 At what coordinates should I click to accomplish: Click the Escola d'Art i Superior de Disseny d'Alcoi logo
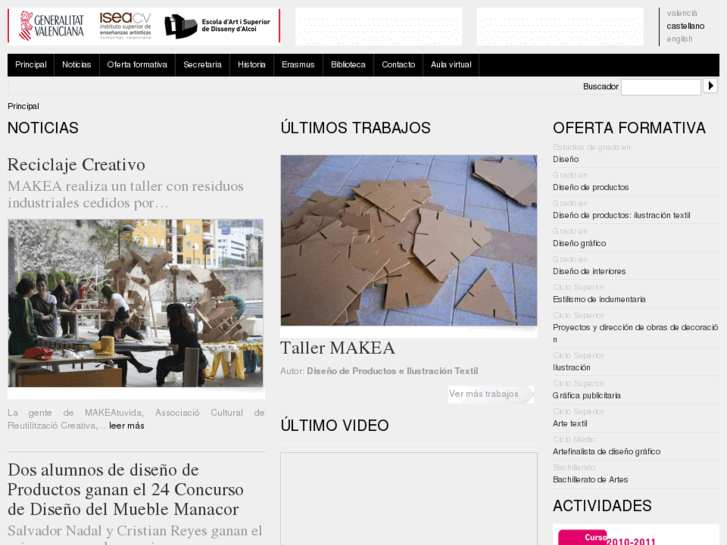(217, 26)
